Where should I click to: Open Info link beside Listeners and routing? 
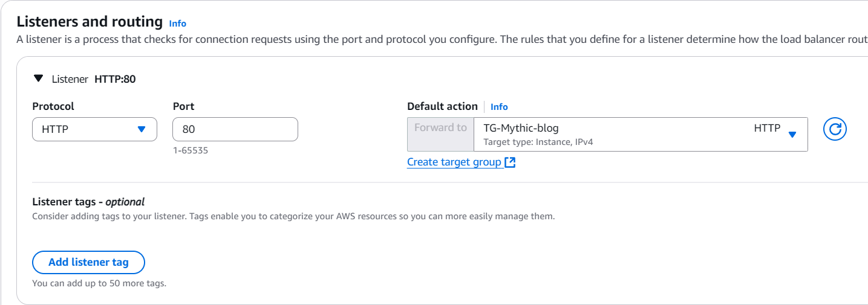click(x=178, y=24)
